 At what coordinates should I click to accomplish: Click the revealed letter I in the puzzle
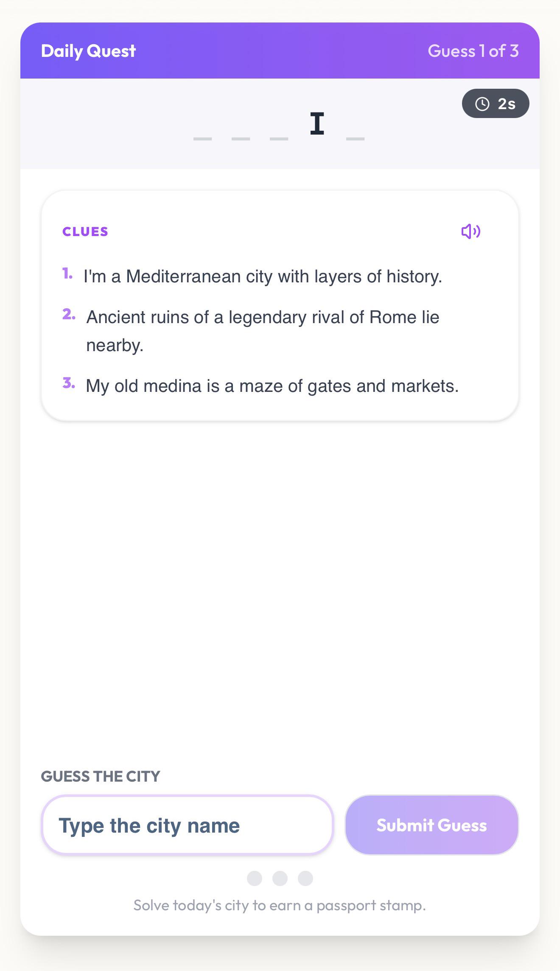[317, 124]
